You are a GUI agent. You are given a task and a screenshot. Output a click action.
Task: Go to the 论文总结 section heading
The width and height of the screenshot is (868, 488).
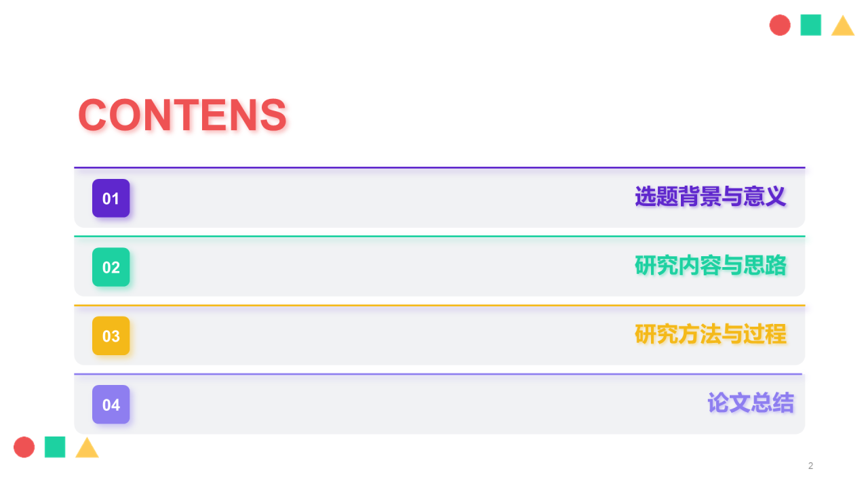coord(750,403)
